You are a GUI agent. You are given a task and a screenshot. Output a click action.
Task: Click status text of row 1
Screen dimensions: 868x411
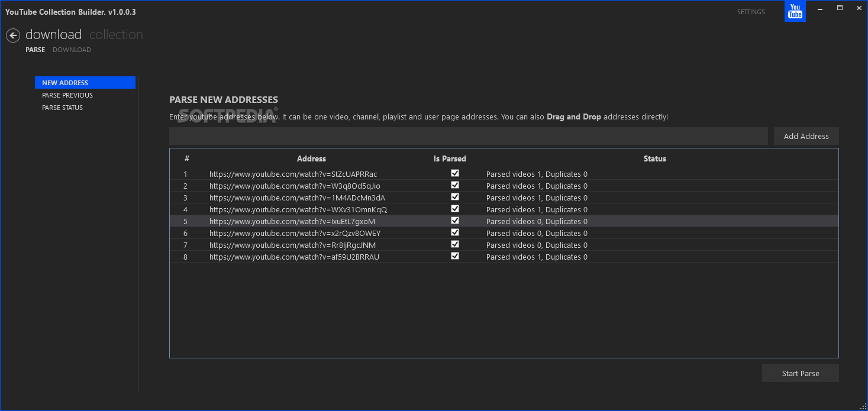point(537,174)
